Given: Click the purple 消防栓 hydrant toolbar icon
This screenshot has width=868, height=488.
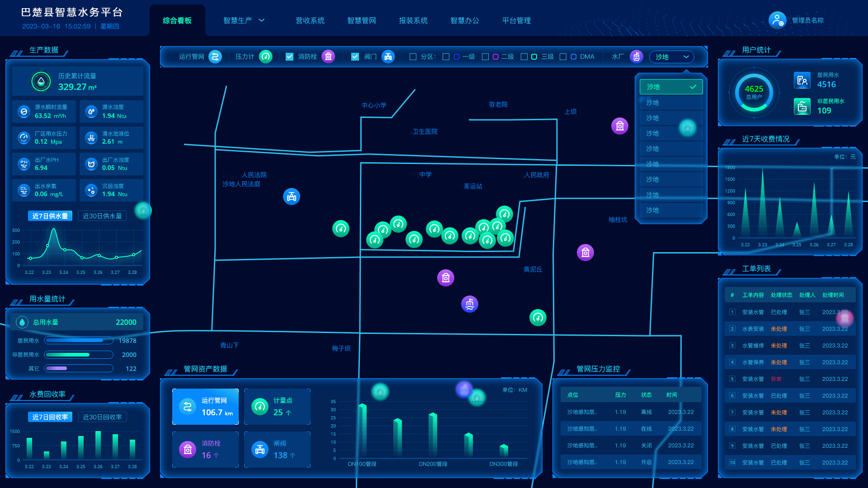Looking at the screenshot, I should (x=328, y=56).
